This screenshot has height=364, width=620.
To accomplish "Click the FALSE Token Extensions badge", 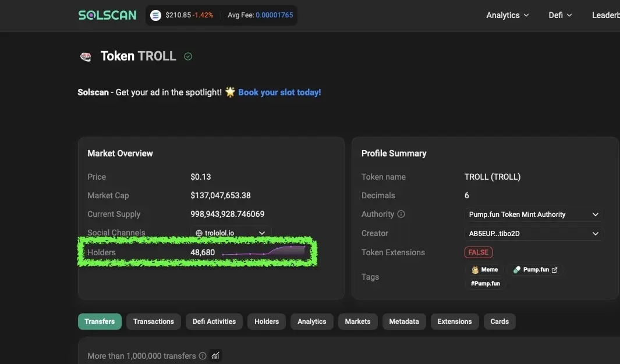I will pyautogui.click(x=479, y=252).
